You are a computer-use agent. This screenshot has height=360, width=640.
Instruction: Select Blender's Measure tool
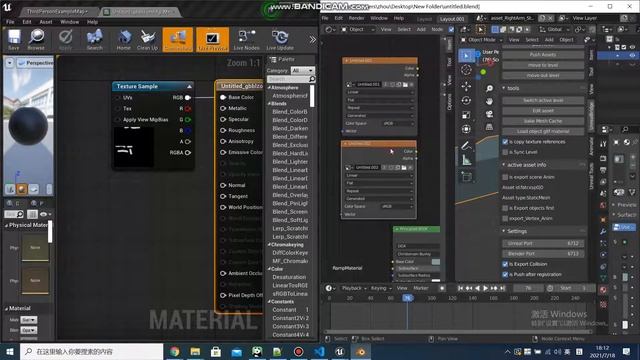pos(466,160)
